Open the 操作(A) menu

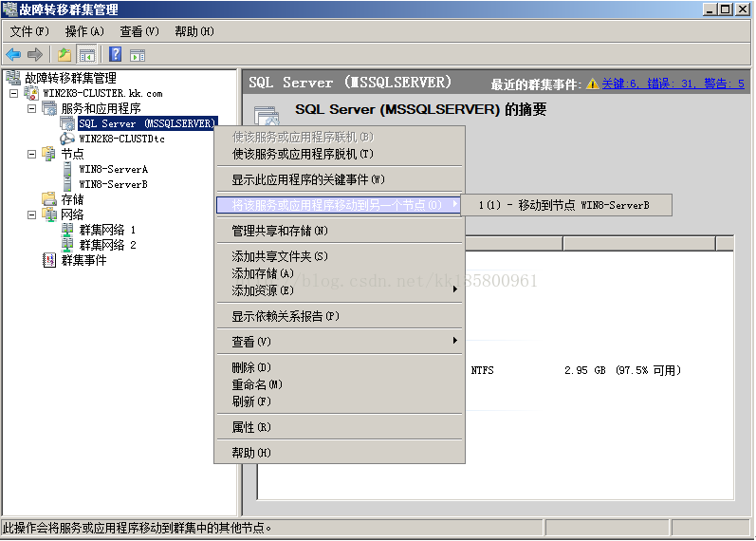tap(84, 31)
